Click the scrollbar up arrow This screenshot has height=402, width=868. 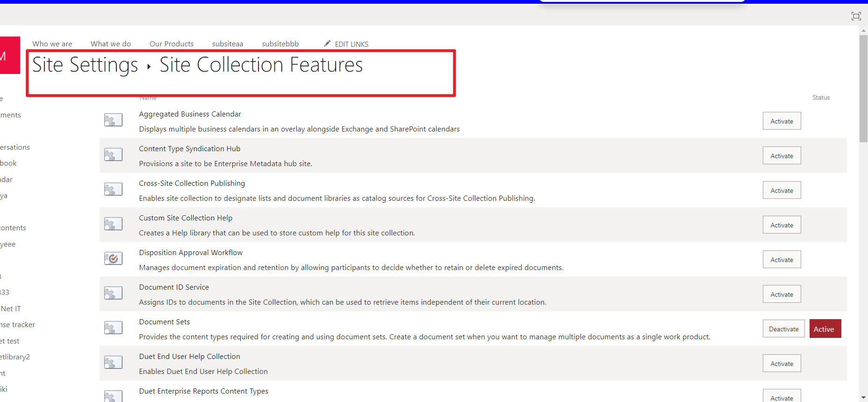[x=862, y=31]
